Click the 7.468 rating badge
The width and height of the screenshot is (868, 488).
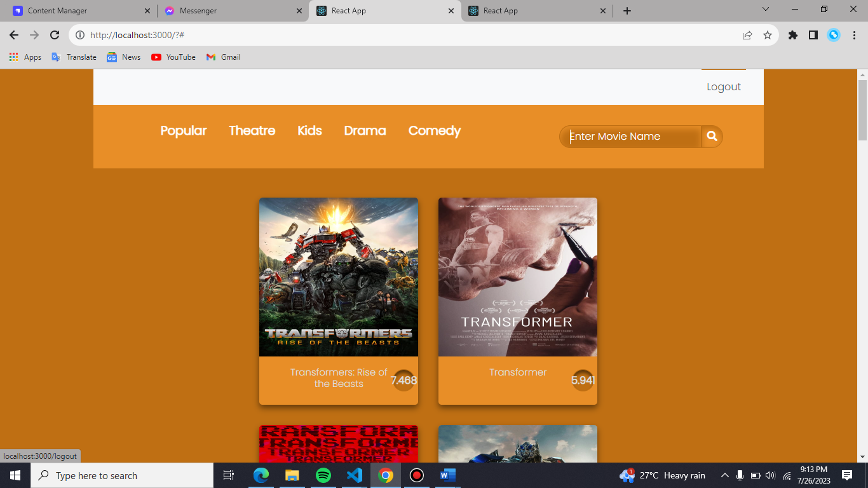pyautogui.click(x=404, y=381)
